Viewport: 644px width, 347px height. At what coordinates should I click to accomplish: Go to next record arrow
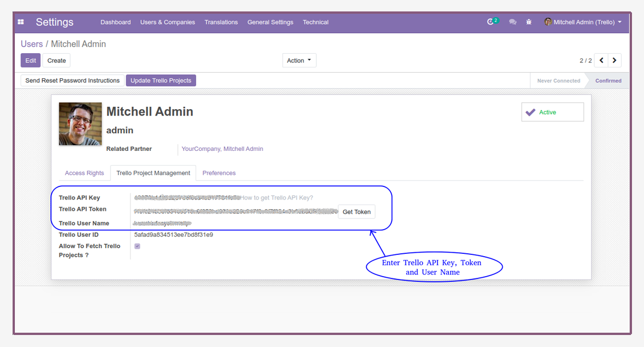[614, 61]
